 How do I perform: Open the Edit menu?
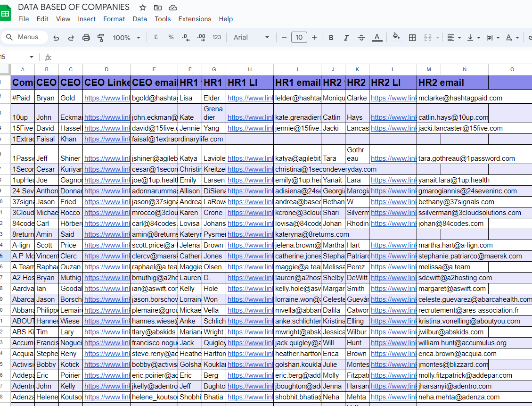42,19
